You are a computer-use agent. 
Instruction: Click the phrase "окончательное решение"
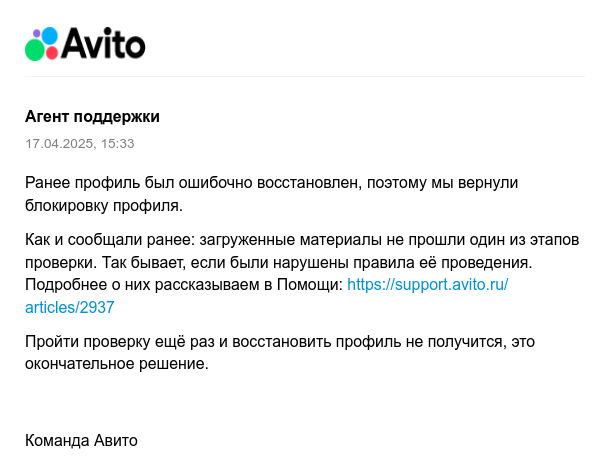click(x=116, y=364)
